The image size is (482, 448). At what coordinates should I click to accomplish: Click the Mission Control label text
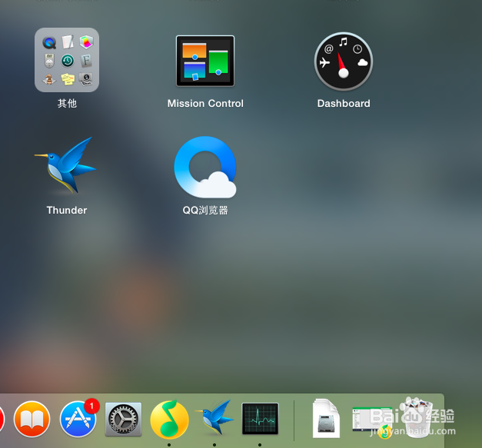click(x=205, y=103)
